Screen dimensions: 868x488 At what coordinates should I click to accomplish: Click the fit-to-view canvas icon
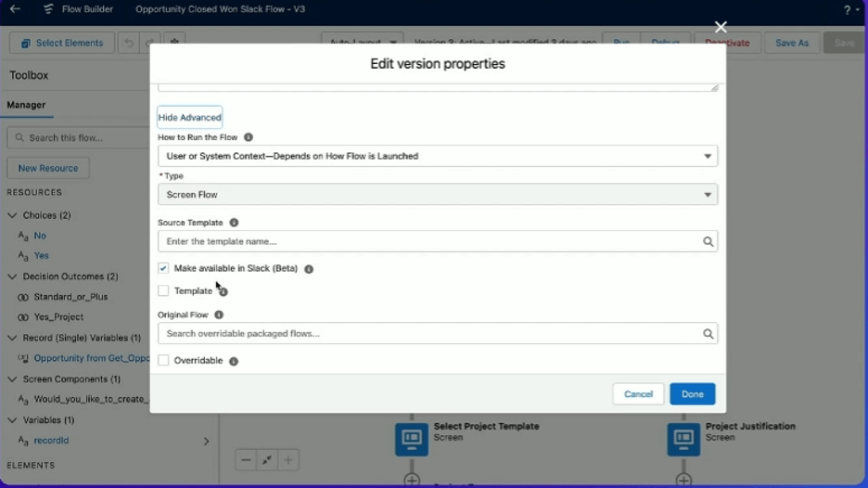267,460
